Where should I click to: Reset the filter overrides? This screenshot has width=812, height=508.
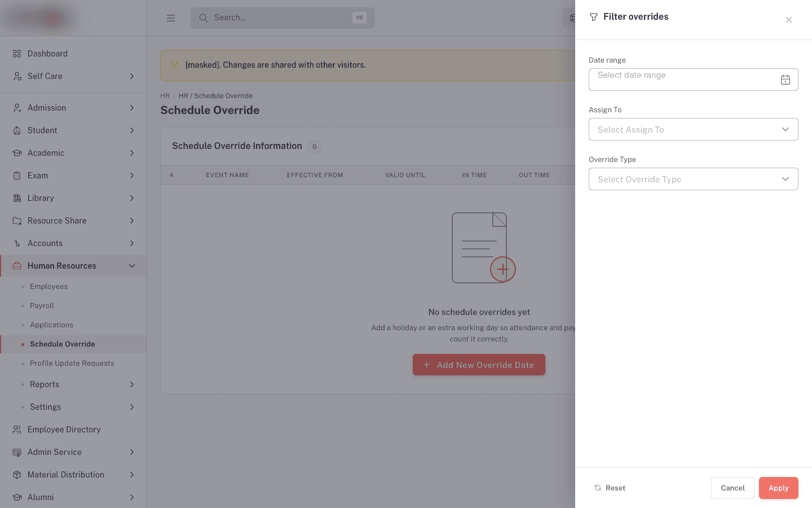point(610,488)
